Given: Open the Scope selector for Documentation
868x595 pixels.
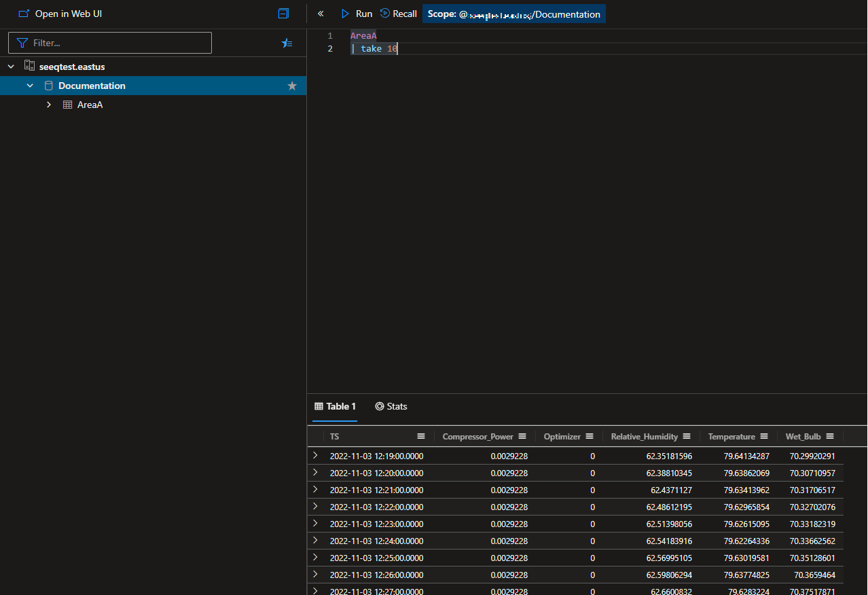Looking at the screenshot, I should coord(513,14).
